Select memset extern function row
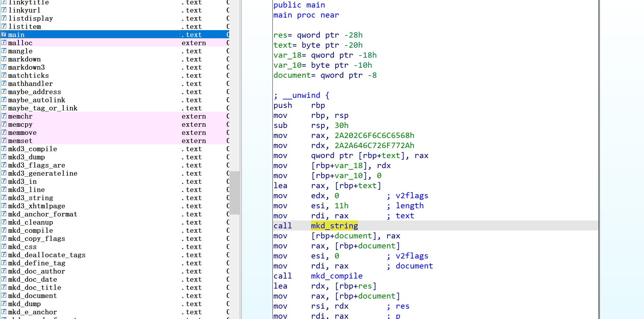This screenshot has width=644, height=319. (20, 141)
